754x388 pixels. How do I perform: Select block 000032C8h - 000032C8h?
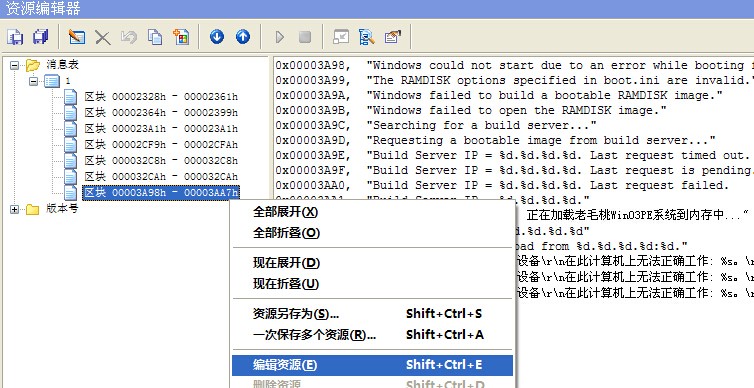tap(161, 160)
